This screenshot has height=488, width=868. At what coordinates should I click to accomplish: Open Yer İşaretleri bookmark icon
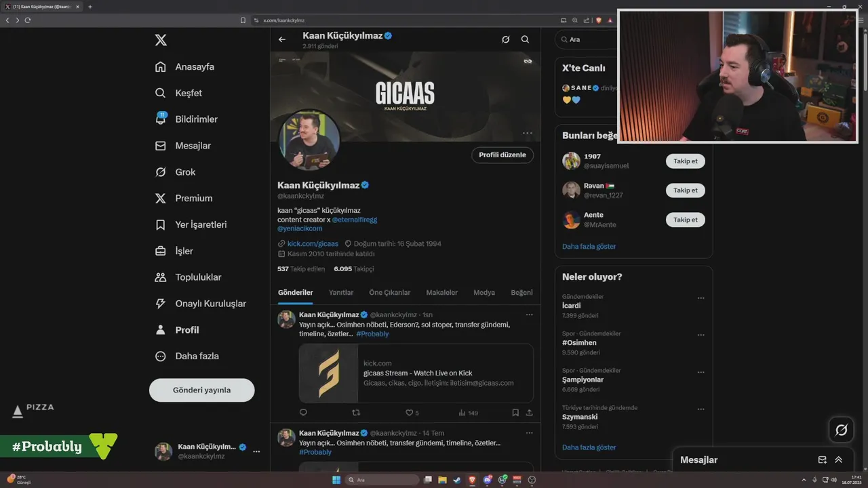pyautogui.click(x=161, y=224)
